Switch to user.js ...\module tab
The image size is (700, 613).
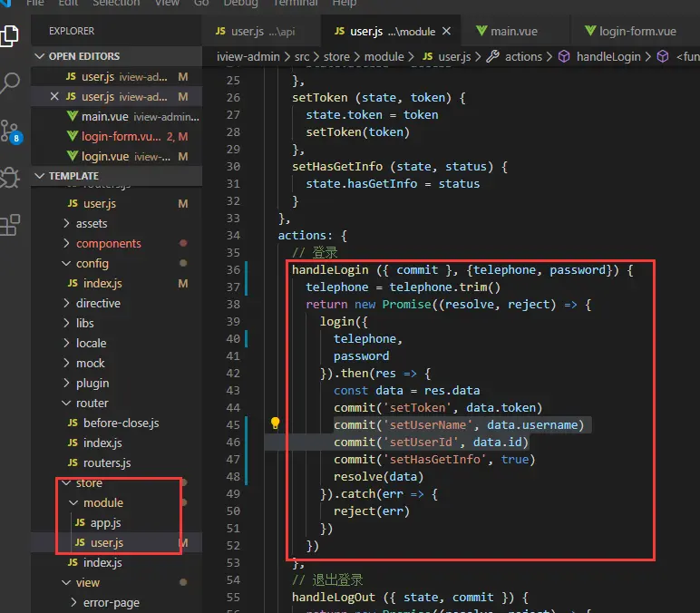(x=391, y=31)
